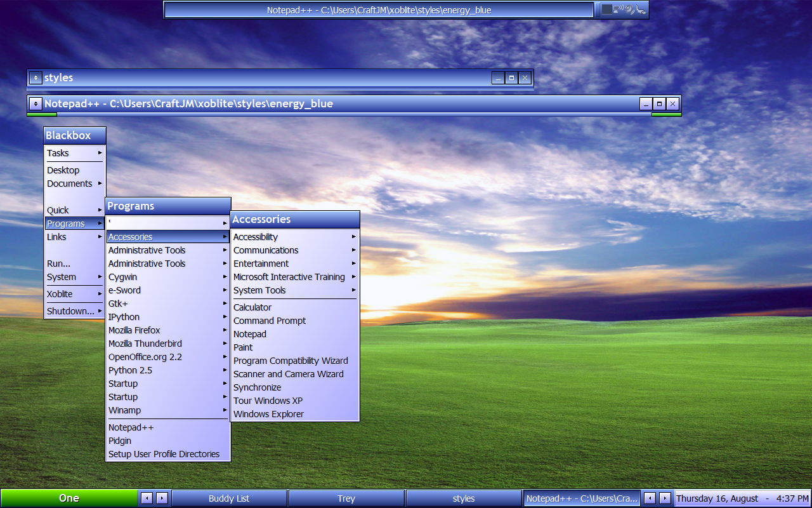
Task: Expand the Links submenu
Action: [74, 237]
